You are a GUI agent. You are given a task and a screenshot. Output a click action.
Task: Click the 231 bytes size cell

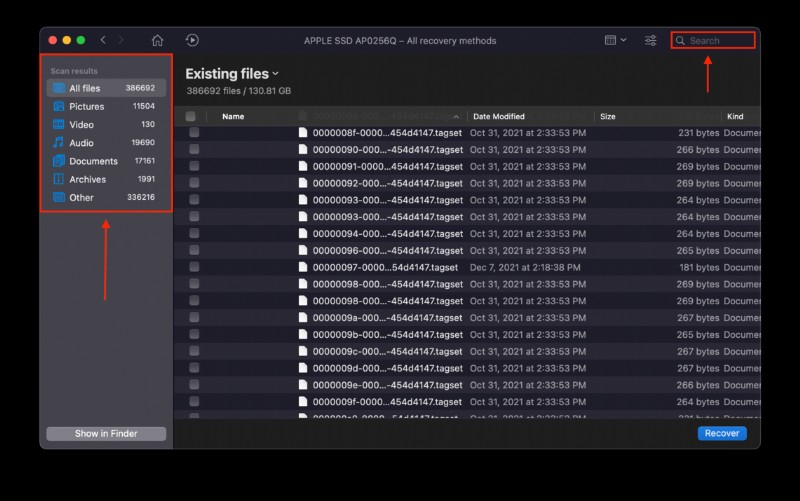pyautogui.click(x=698, y=133)
